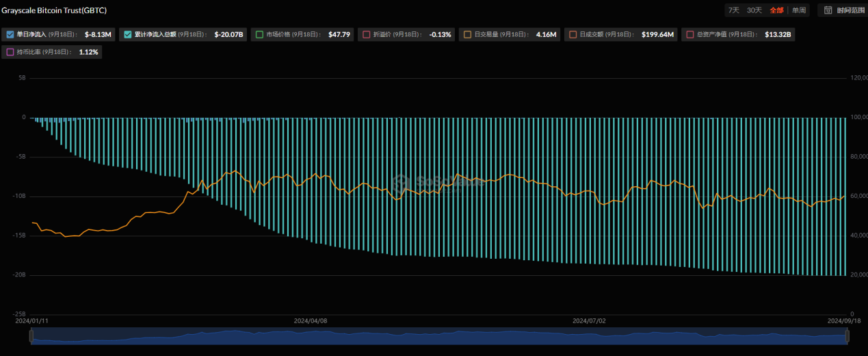
Task: Click the last cumulative outflow bar at 2024/09/18
Action: pyautogui.click(x=845, y=205)
